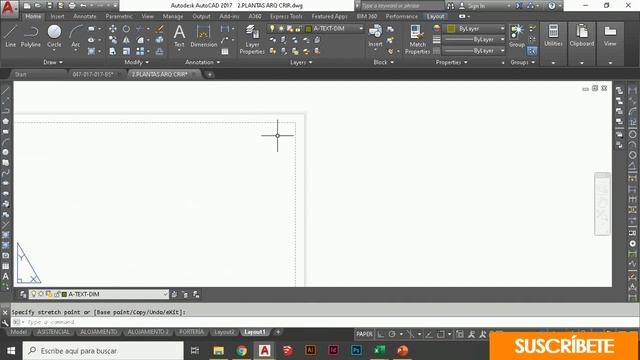Viewport: 640px width, 360px height.
Task: Toggle the lightbulb in the lower layer toolbar
Action: (33, 294)
